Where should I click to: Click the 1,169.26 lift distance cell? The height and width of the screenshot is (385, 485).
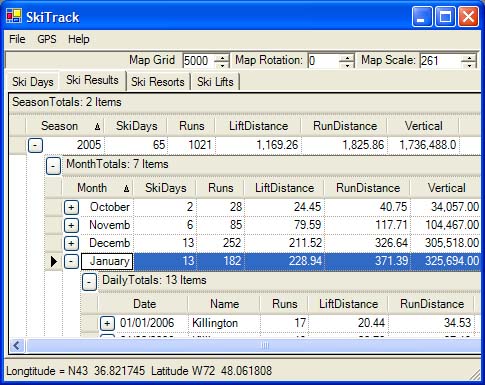tap(258, 145)
